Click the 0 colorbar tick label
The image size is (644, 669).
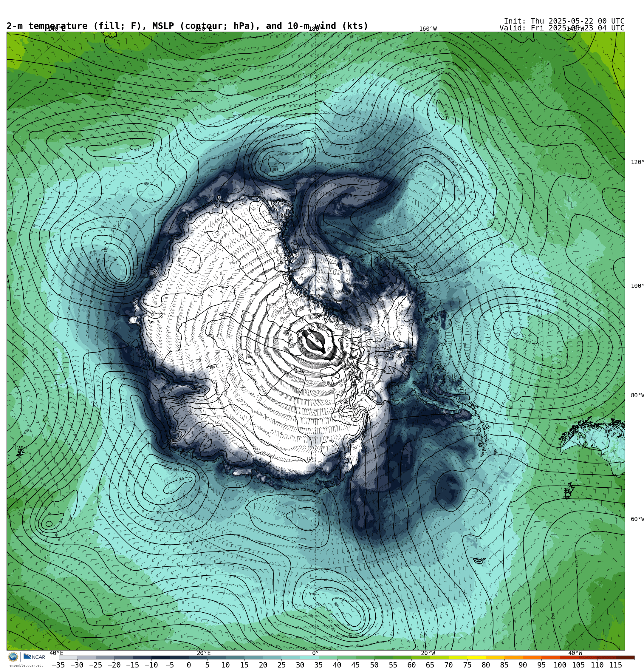click(x=189, y=665)
